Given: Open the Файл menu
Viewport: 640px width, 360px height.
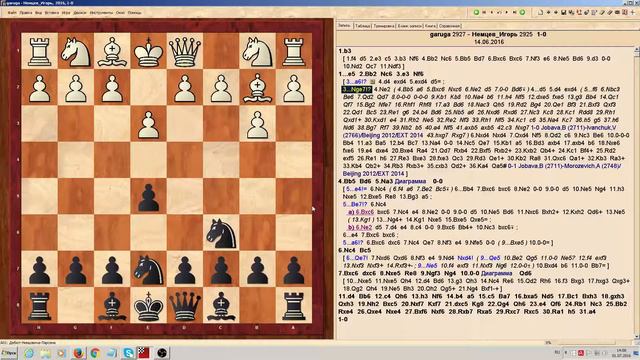Looking at the screenshot, I should 13,13.
